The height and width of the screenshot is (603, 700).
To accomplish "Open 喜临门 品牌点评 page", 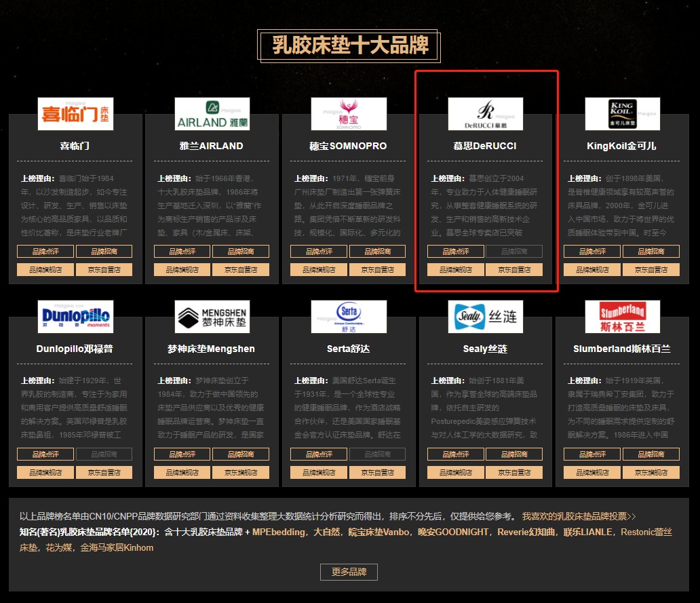I will tap(45, 251).
